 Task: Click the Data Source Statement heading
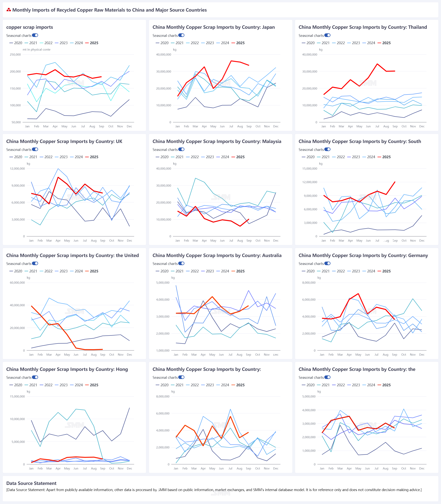pyautogui.click(x=31, y=483)
